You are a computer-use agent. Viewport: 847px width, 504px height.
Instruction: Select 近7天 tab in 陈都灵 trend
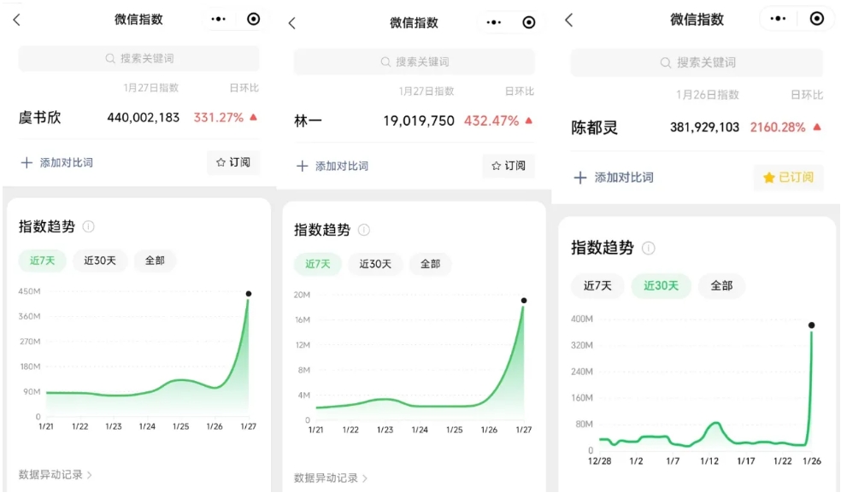pyautogui.click(x=597, y=285)
